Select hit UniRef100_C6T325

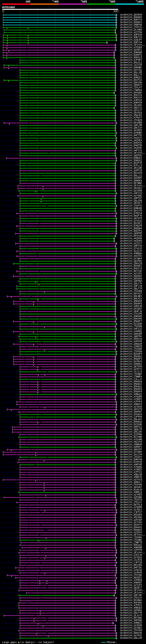point(131,65)
